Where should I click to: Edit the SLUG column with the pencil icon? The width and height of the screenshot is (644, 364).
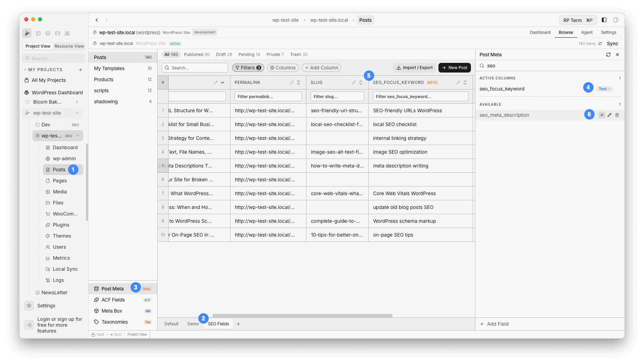coord(354,83)
